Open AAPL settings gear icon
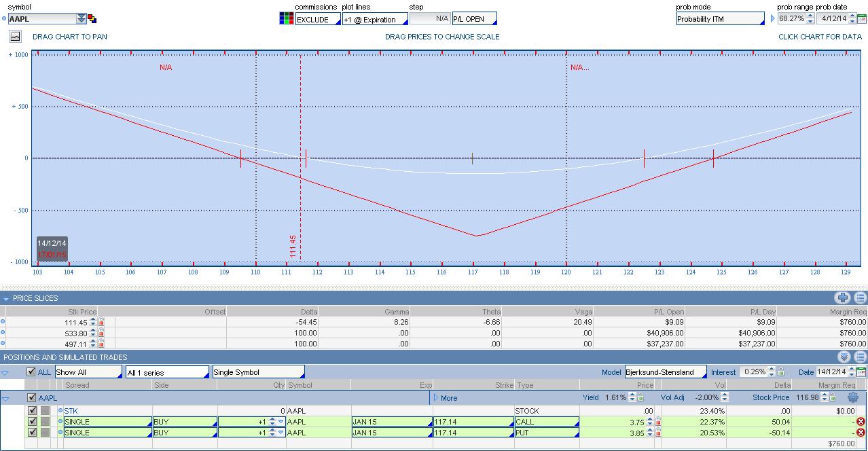 point(853,397)
